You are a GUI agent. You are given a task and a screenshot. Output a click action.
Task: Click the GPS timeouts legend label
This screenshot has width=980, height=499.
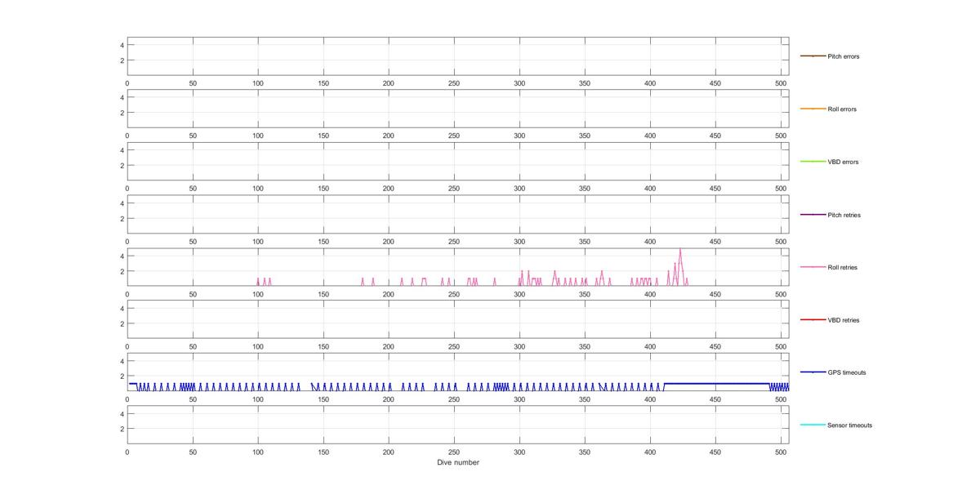point(846,372)
